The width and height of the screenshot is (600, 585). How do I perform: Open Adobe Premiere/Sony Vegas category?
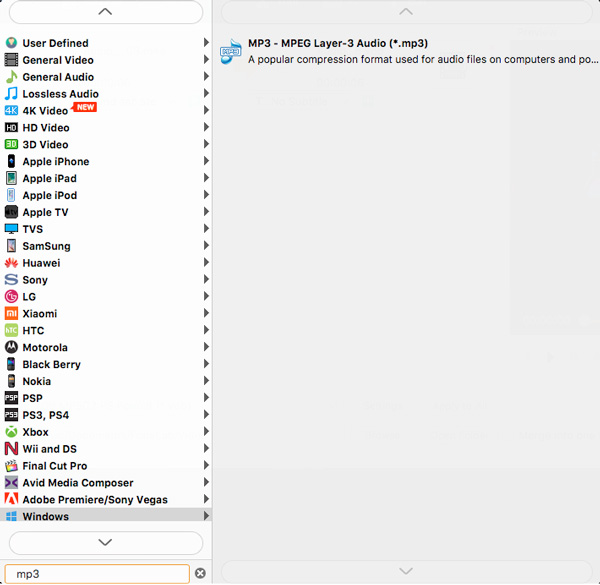click(x=106, y=499)
